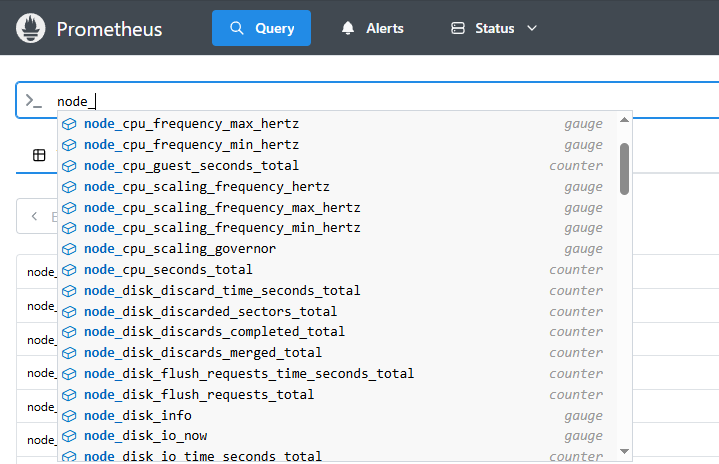Viewport: 719px width, 464px height.
Task: Click the cube icon beside node_disk_info
Action: click(x=70, y=415)
